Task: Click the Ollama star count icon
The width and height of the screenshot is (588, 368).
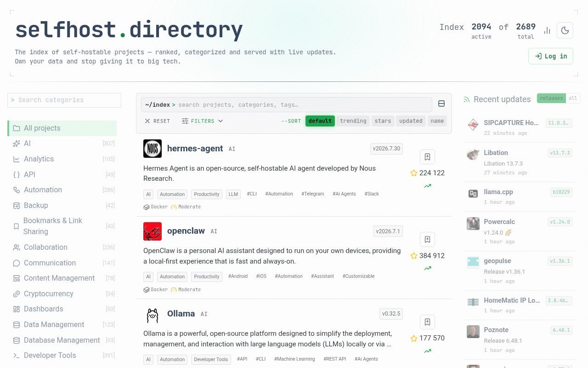Action: click(414, 338)
